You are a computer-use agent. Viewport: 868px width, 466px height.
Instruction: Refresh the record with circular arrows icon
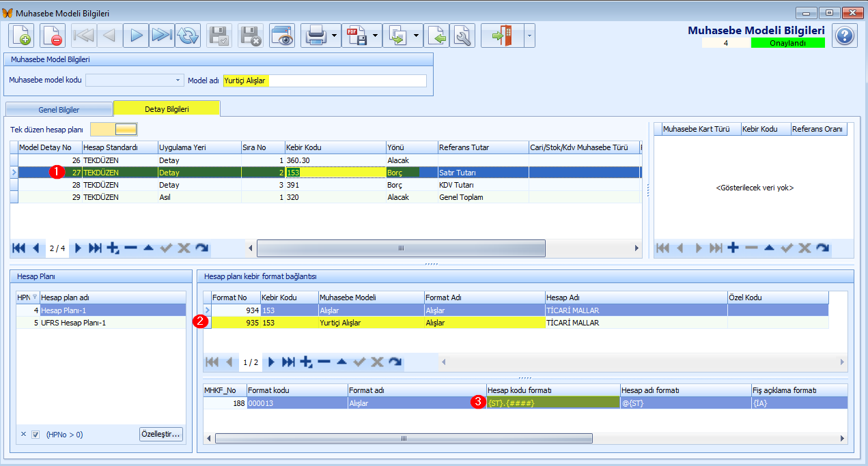186,36
